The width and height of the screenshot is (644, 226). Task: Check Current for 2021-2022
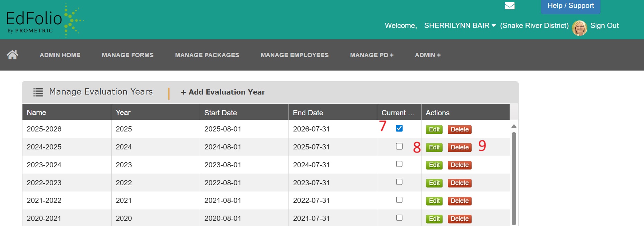point(399,200)
